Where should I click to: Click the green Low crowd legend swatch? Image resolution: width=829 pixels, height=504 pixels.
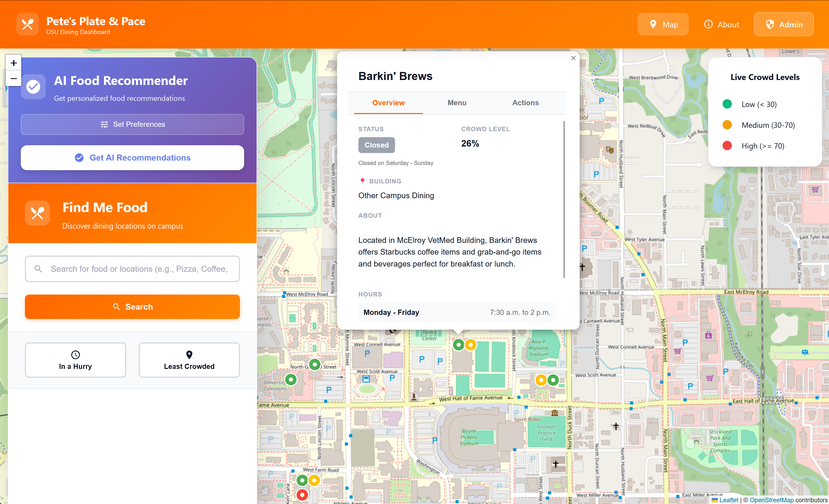click(727, 104)
